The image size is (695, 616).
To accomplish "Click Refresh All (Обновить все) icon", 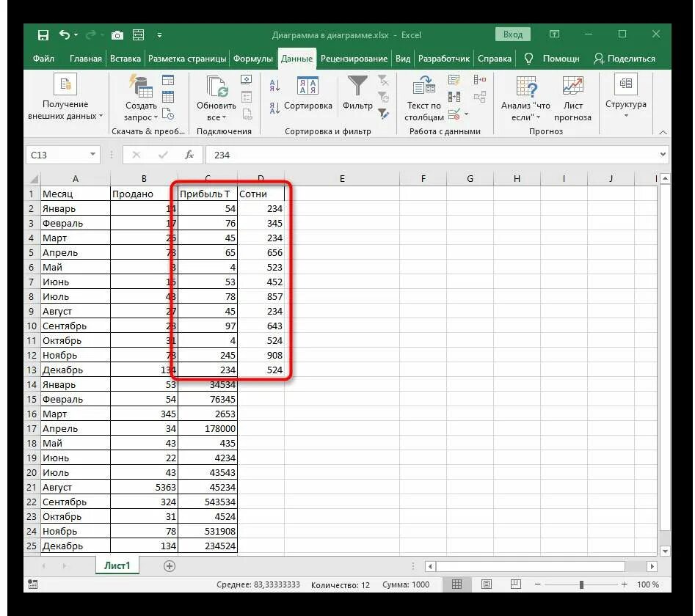I will pos(216,87).
